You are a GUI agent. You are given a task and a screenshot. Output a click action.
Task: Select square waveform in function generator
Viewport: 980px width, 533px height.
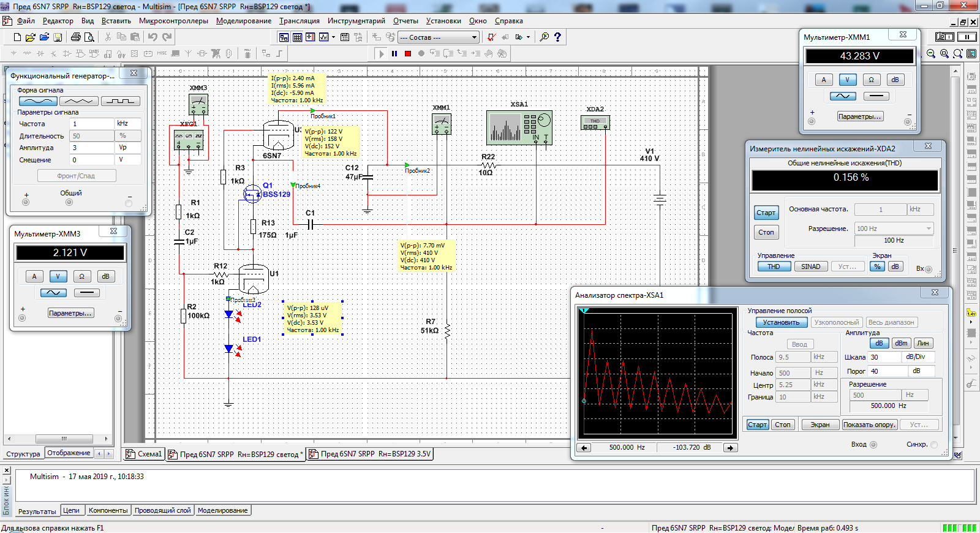[x=121, y=101]
